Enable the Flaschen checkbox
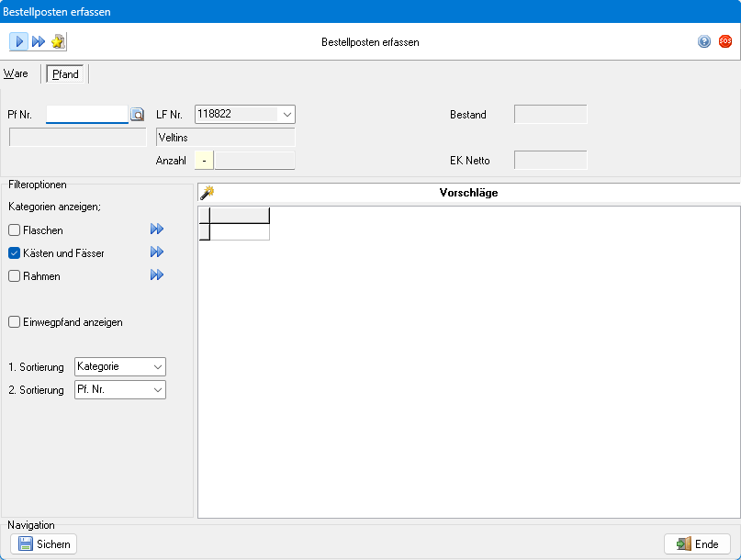Image resolution: width=741 pixels, height=560 pixels. [x=15, y=230]
